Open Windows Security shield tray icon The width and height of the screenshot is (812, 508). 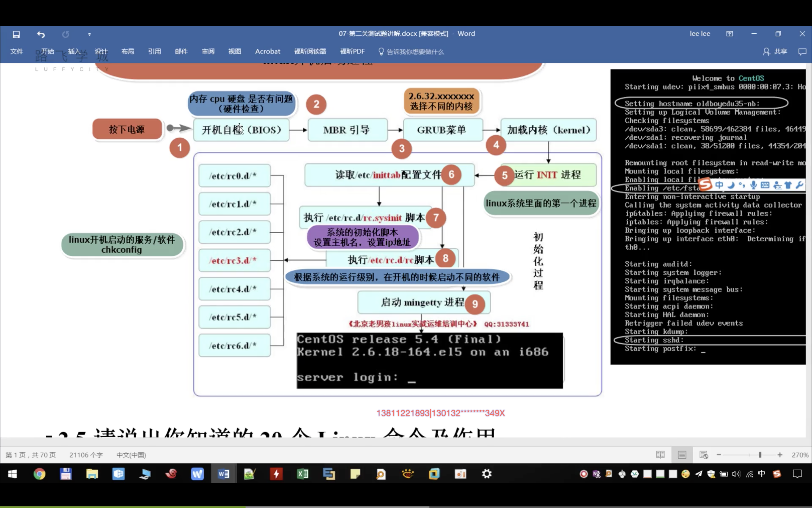click(711, 474)
